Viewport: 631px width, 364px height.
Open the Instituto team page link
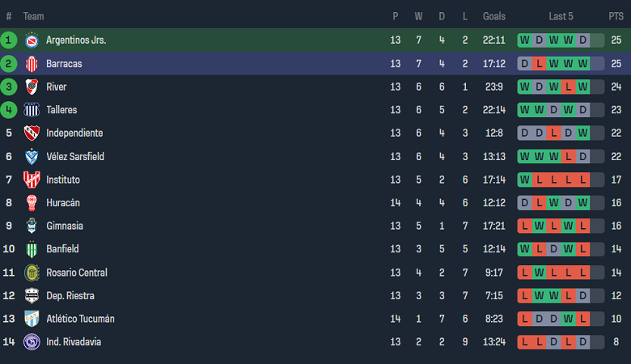tap(63, 180)
